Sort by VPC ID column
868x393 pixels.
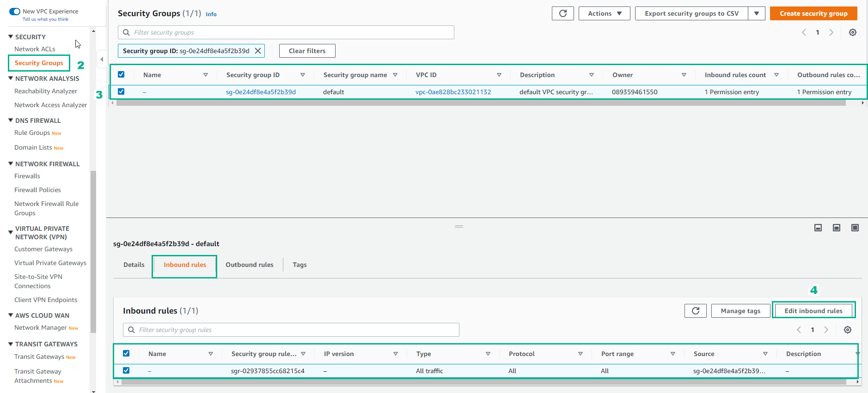(499, 75)
